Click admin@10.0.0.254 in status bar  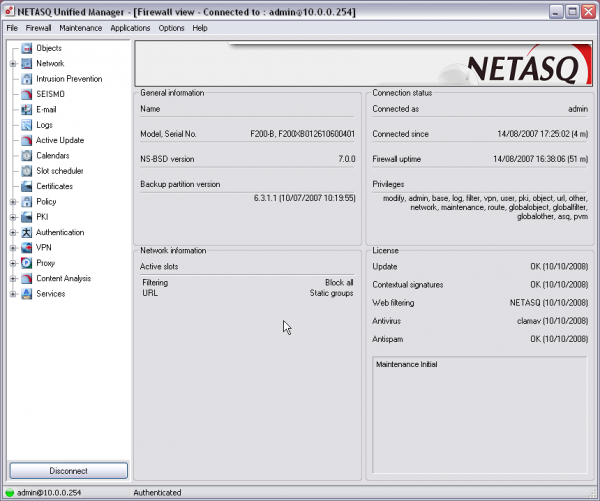point(49,493)
